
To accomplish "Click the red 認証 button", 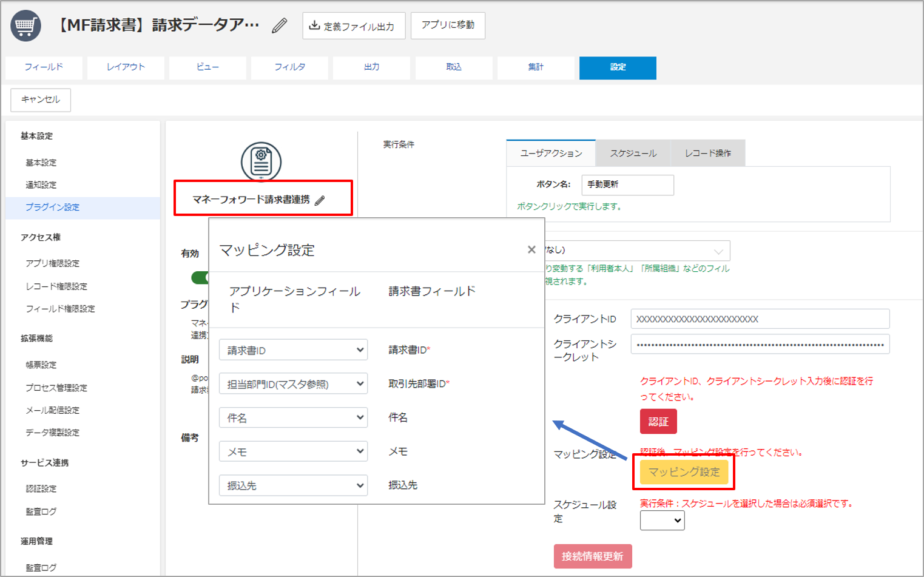I will click(x=658, y=422).
